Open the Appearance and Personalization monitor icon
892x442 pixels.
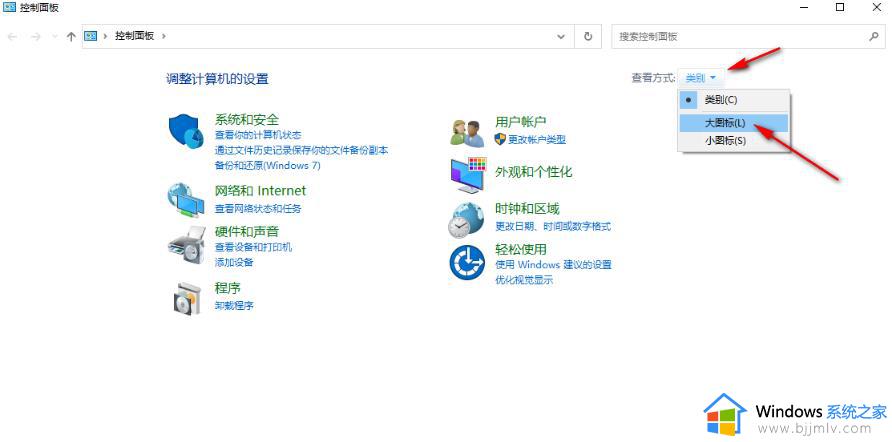click(x=468, y=176)
